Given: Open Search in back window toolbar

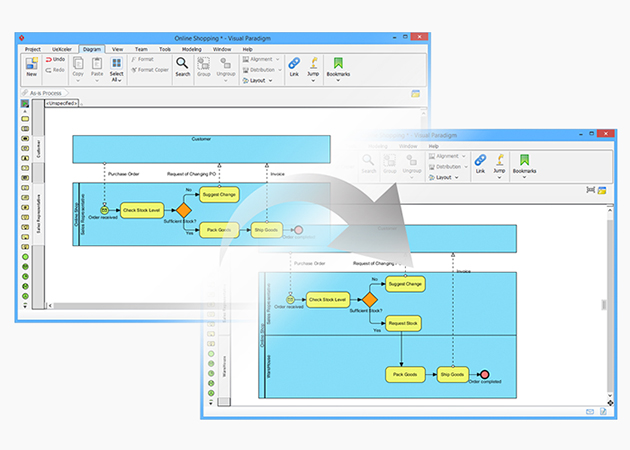Looking at the screenshot, I should [182, 67].
